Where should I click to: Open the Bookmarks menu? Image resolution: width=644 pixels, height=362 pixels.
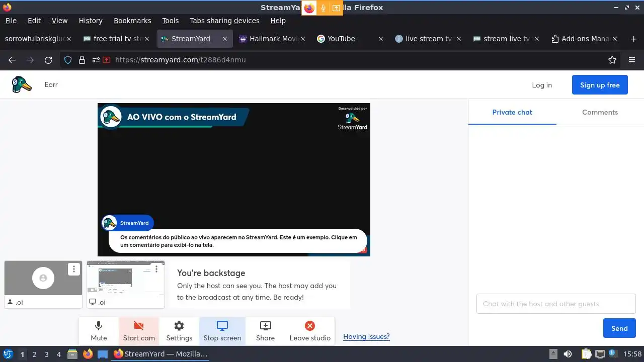tap(132, 21)
